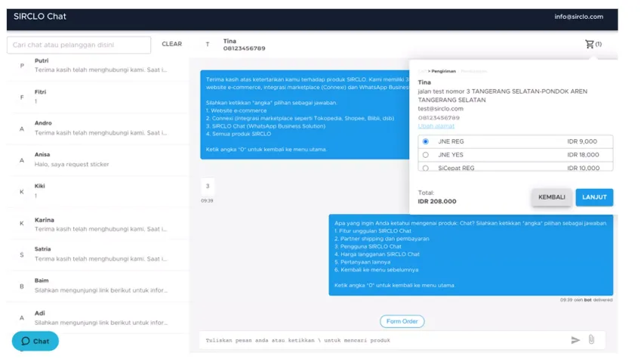Click the Pengiriman breadcrumb step
This screenshot has width=644, height=362.
pyautogui.click(x=443, y=71)
